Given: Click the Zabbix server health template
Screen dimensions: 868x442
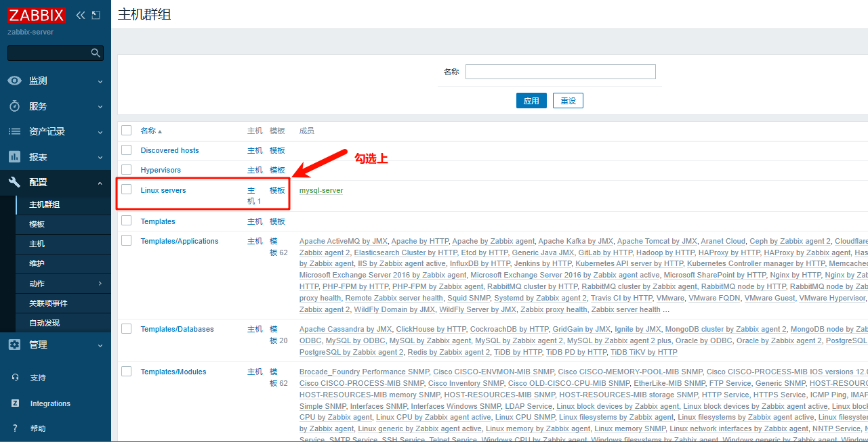Looking at the screenshot, I should click(x=625, y=309).
